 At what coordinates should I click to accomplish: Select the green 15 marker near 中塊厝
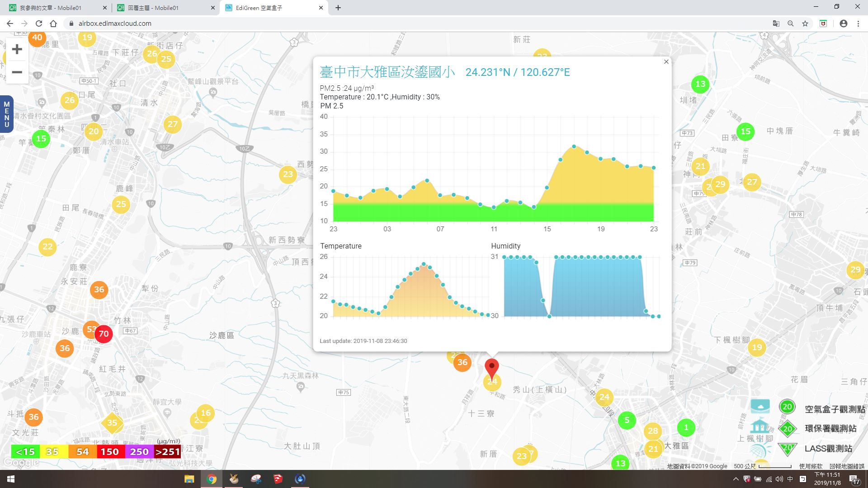pyautogui.click(x=745, y=131)
